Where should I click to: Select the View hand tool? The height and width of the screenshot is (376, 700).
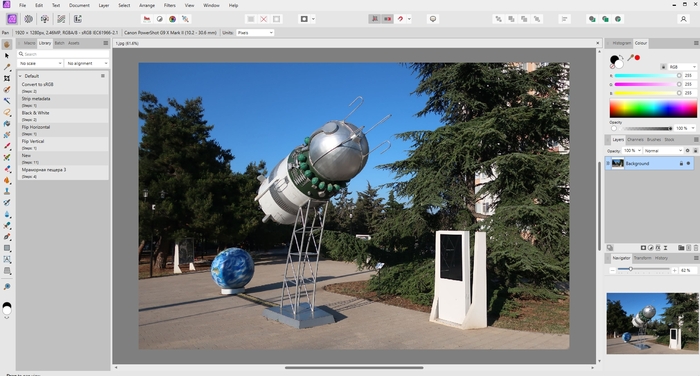[x=7, y=44]
